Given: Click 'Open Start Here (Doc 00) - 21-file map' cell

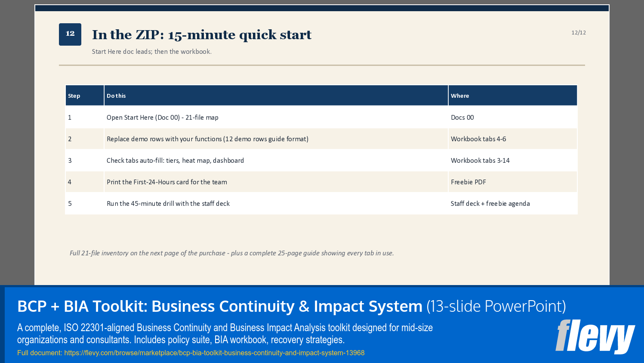Looking at the screenshot, I should tap(276, 117).
